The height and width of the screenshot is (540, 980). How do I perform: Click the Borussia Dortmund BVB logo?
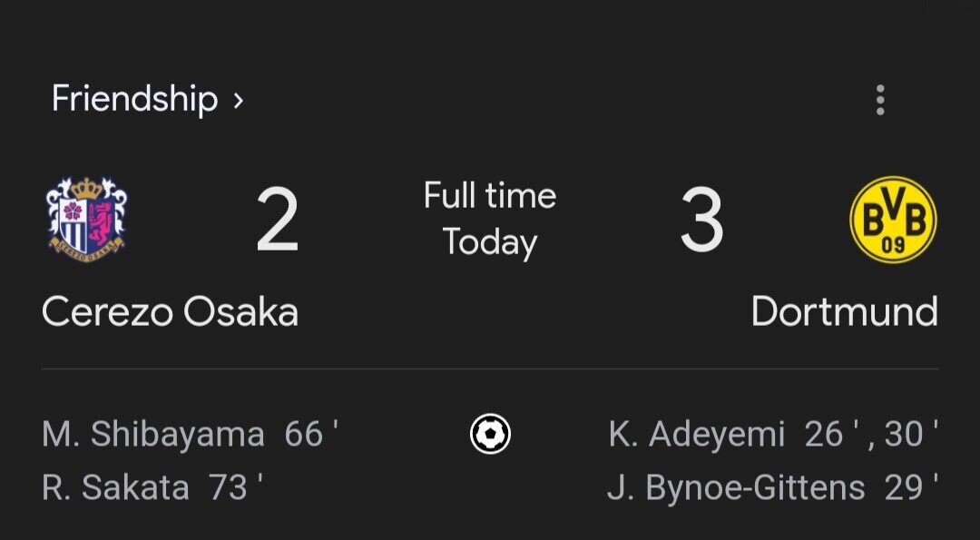point(893,220)
